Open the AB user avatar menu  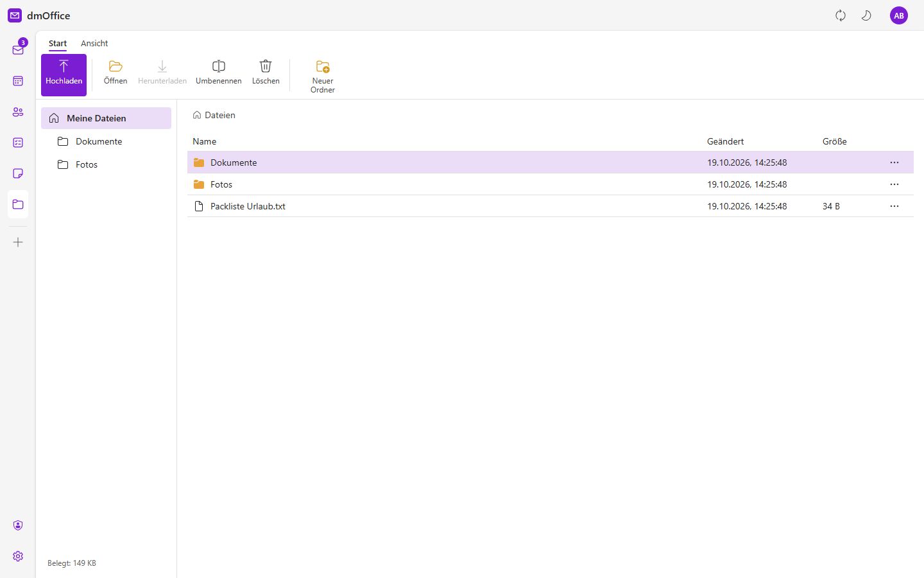(899, 15)
